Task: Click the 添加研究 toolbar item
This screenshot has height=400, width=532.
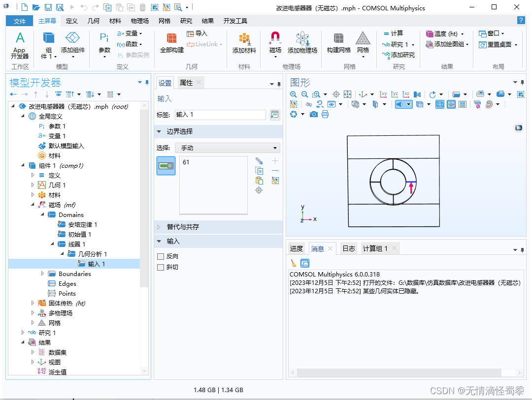Action: tap(399, 55)
